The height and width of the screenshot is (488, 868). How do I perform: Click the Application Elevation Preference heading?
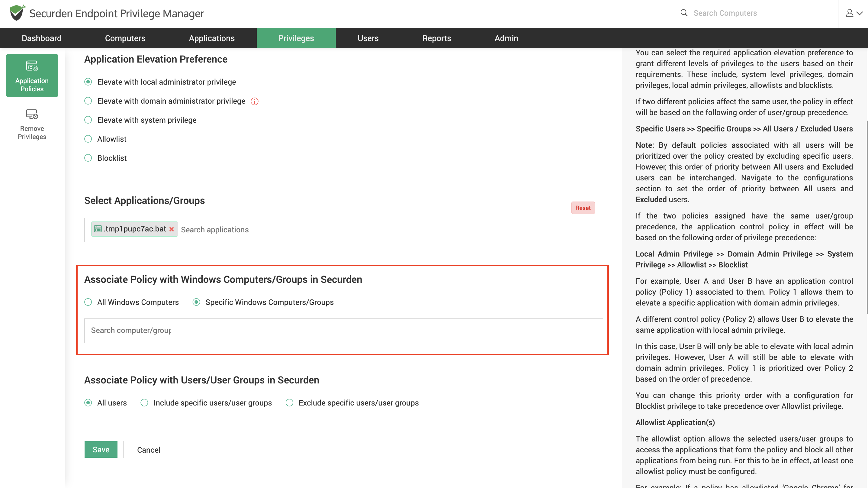tap(156, 59)
